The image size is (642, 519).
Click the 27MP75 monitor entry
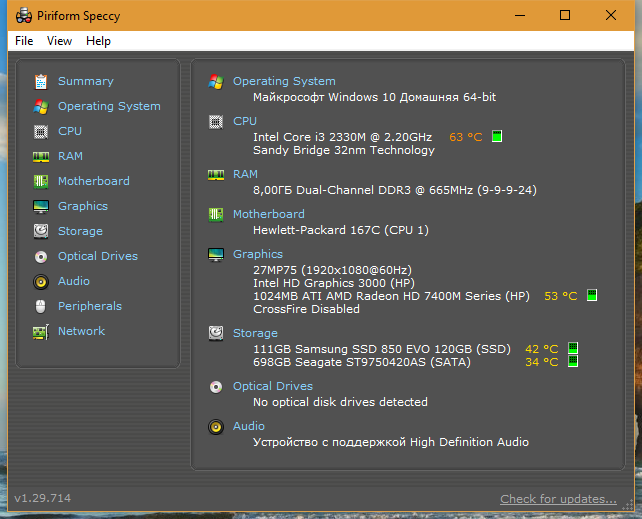(x=332, y=270)
